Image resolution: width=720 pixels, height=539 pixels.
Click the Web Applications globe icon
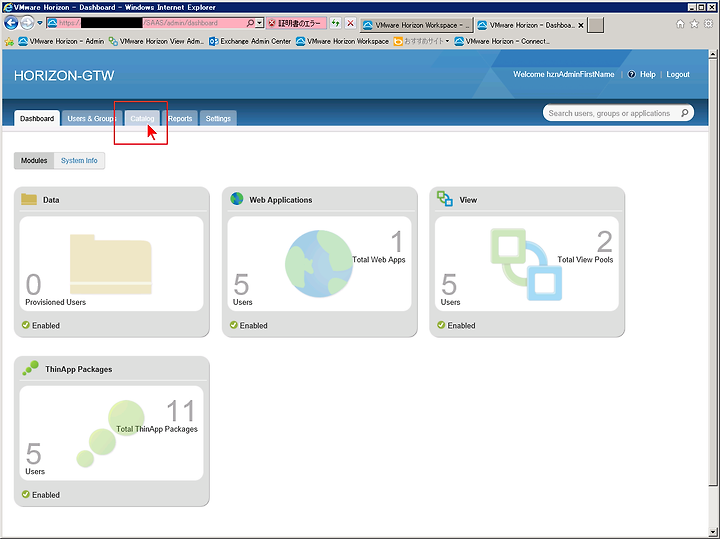pyautogui.click(x=237, y=199)
